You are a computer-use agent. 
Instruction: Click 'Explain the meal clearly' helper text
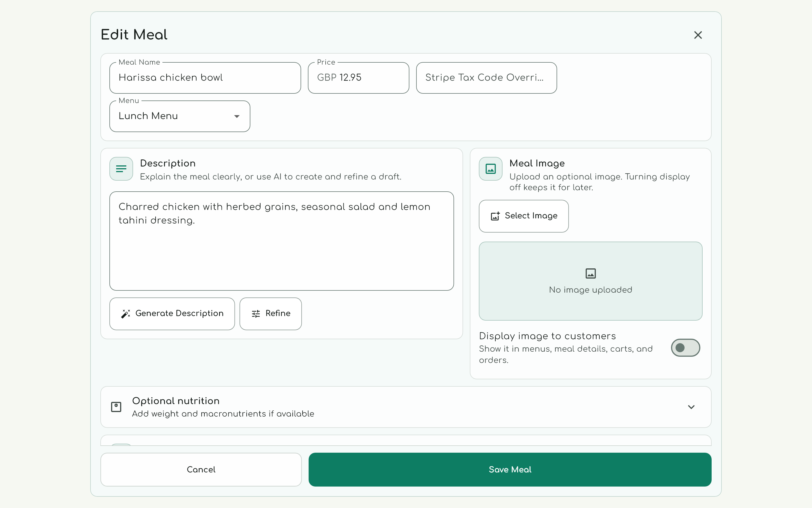tap(270, 177)
